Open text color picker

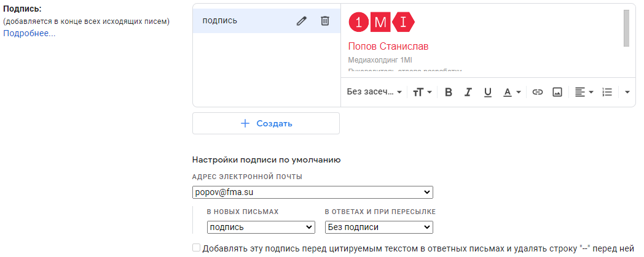(x=512, y=92)
